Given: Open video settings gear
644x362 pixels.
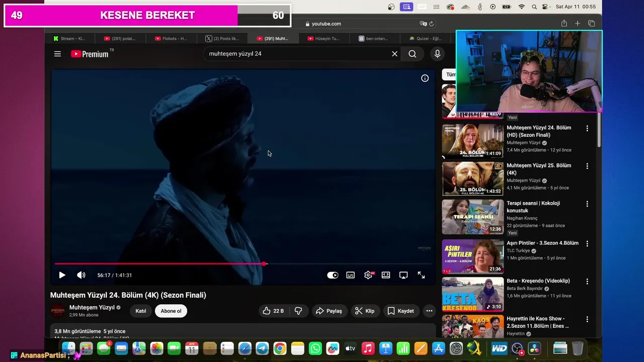Looking at the screenshot, I should point(369,275).
